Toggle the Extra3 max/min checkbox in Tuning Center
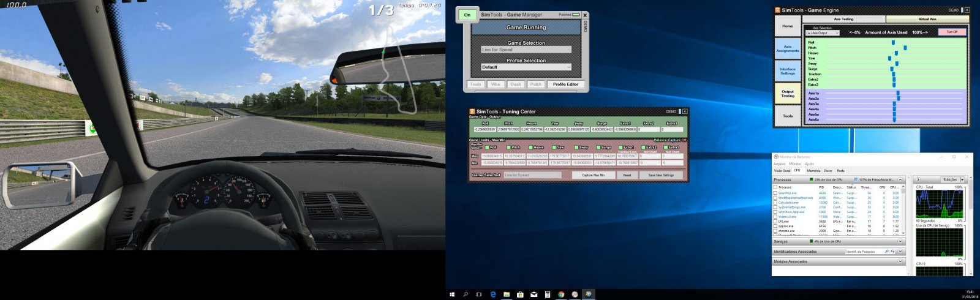980x300 pixels. tap(666, 148)
